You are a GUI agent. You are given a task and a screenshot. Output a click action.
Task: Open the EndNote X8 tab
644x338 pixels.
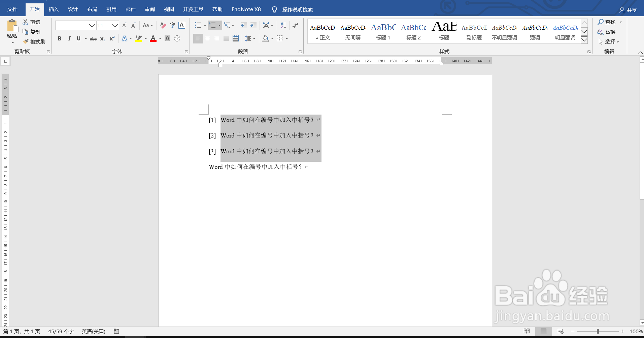pos(246,9)
